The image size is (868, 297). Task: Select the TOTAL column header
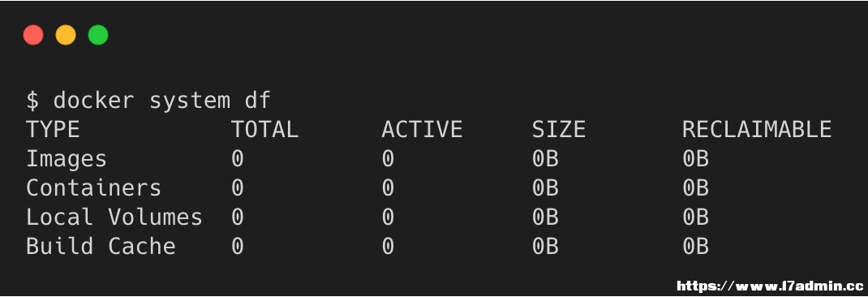264,130
